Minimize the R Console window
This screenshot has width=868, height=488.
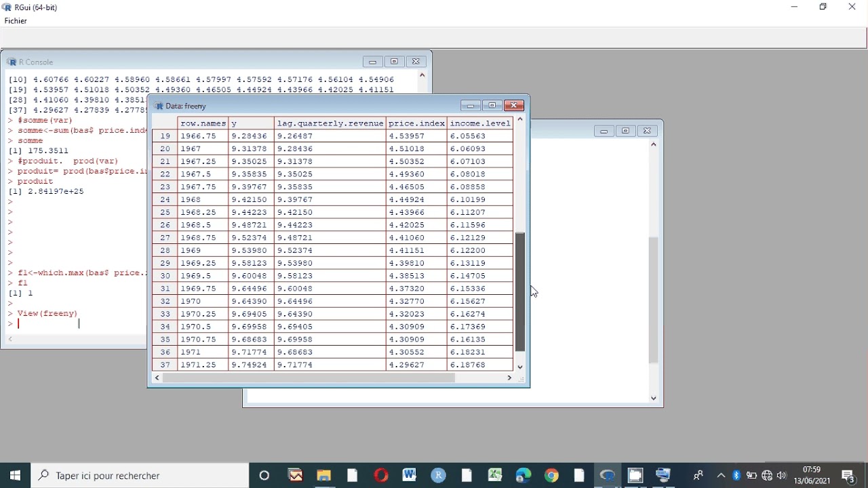[x=373, y=62]
